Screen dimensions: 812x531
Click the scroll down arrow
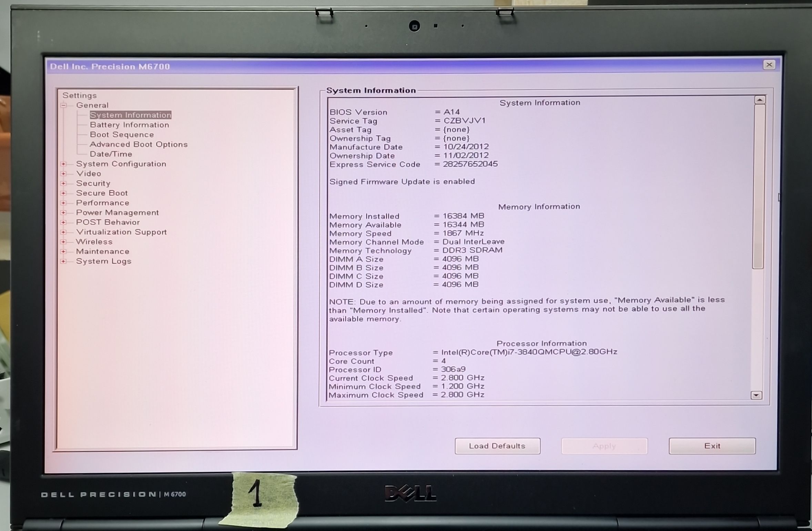coord(756,395)
